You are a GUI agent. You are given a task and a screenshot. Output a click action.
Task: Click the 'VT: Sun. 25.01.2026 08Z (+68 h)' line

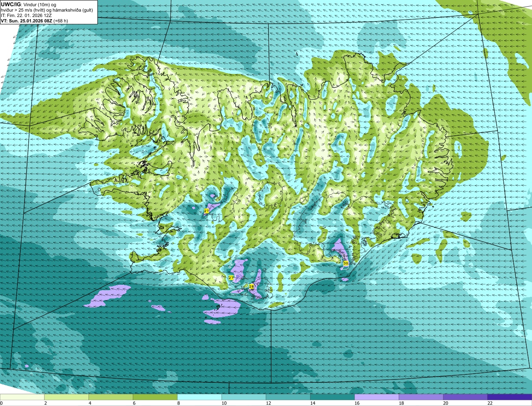coord(34,20)
